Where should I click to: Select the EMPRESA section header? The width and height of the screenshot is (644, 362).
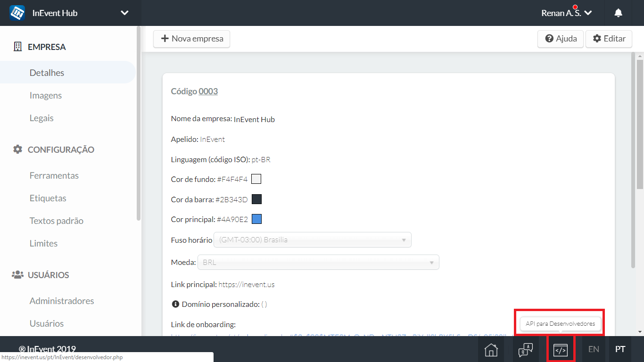(x=47, y=47)
